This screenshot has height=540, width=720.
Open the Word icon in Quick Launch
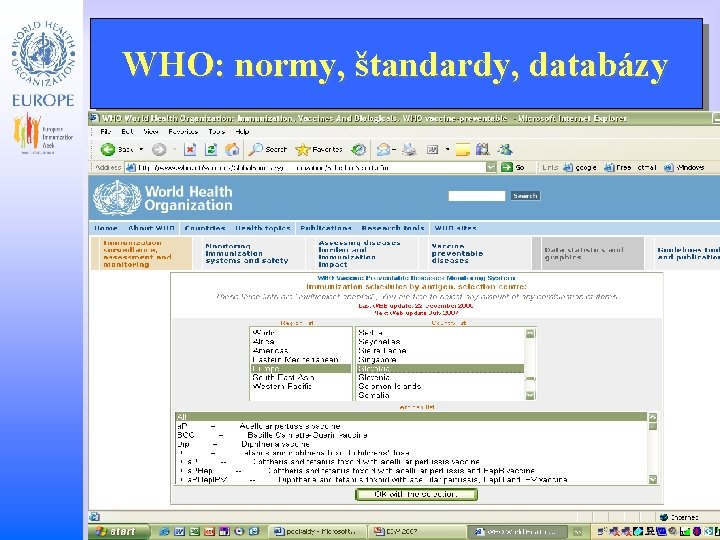(179, 531)
